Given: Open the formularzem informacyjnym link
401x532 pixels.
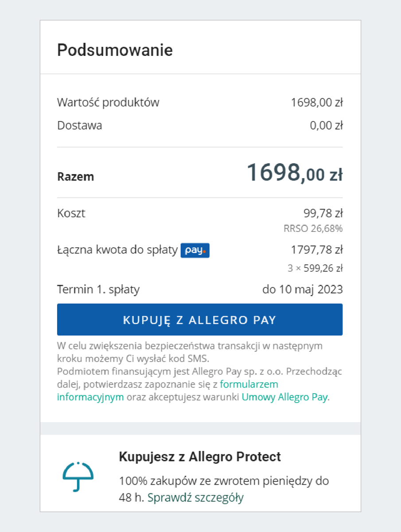Looking at the screenshot, I should point(249,384).
